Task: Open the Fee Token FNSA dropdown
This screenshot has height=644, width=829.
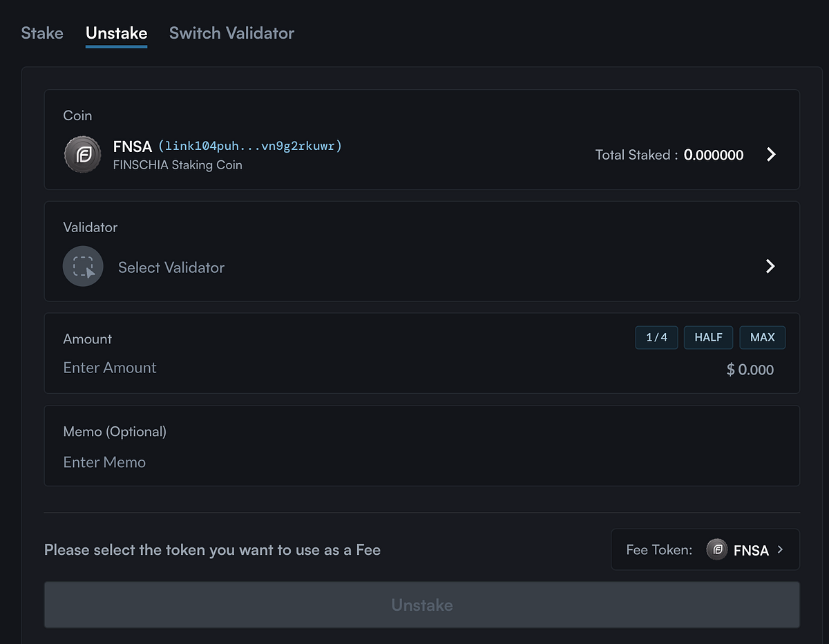Action: coord(705,550)
